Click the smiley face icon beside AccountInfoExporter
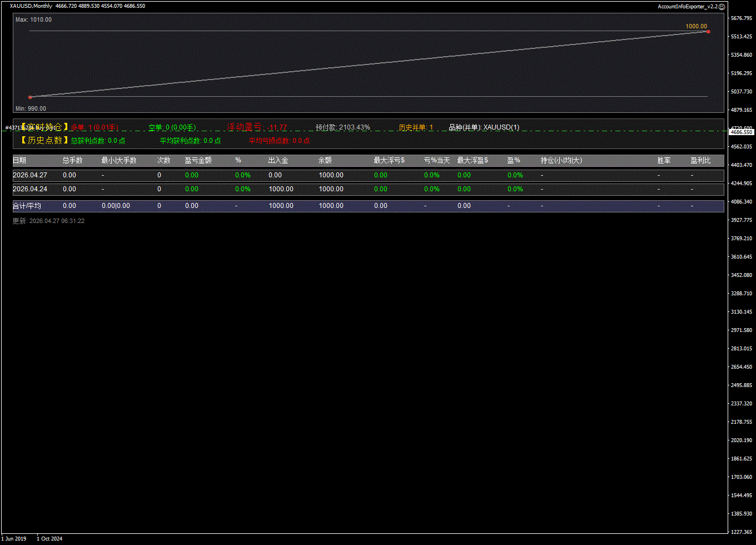Screen dimensions: 756x545 (x=722, y=7)
